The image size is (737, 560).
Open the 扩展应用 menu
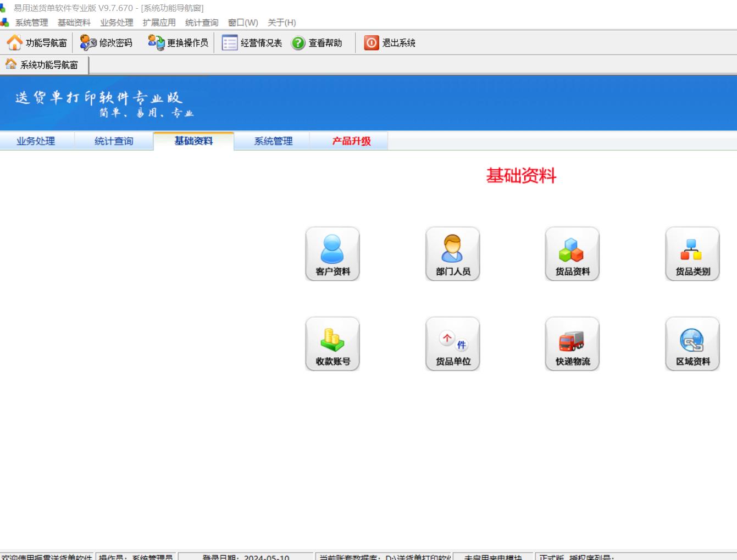[x=159, y=23]
